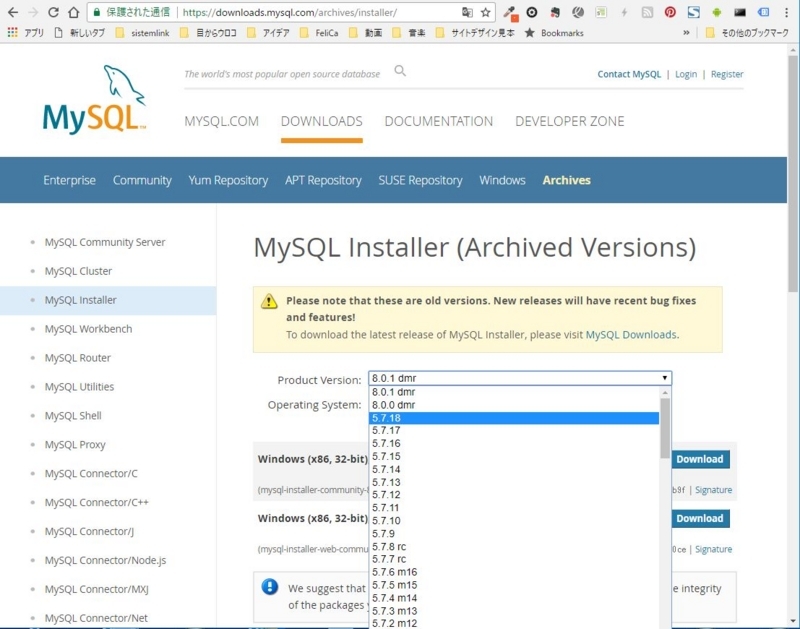Click the dropdown list scrollbar thumb
The image size is (800, 629).
pyautogui.click(x=665, y=428)
